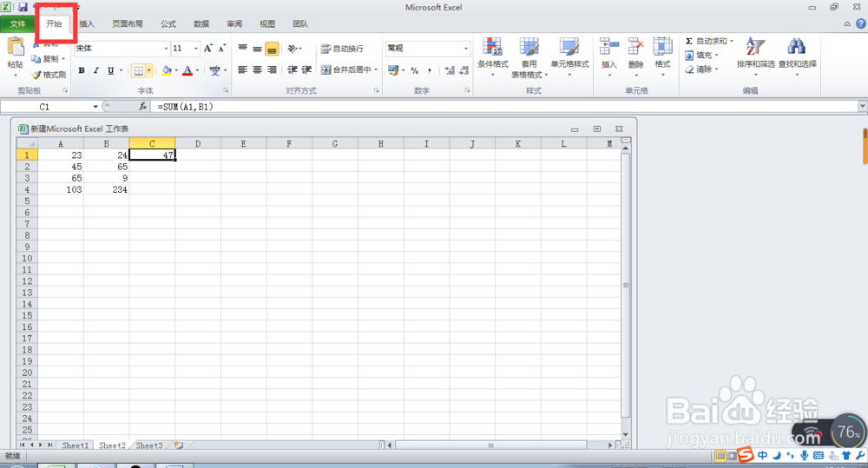Open Cell Styles (单元格样式)

click(x=569, y=56)
